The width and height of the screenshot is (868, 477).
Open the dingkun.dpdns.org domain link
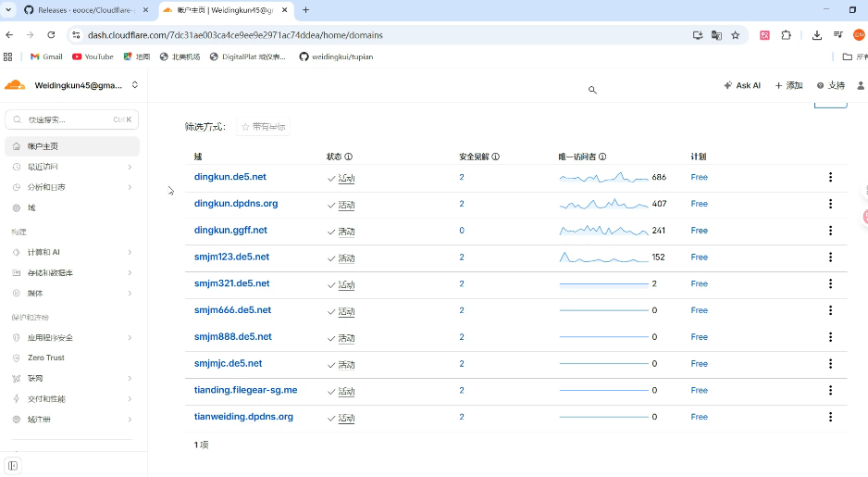pyautogui.click(x=236, y=204)
